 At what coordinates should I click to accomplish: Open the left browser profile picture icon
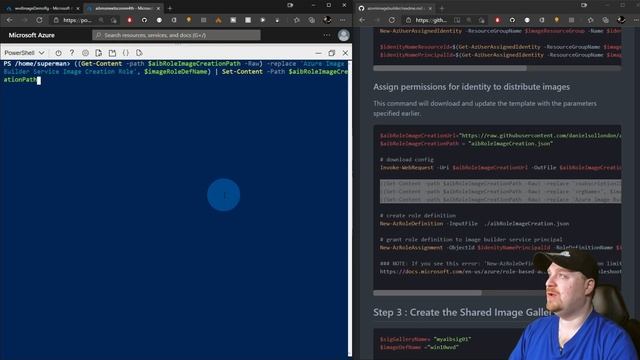[x=327, y=20]
